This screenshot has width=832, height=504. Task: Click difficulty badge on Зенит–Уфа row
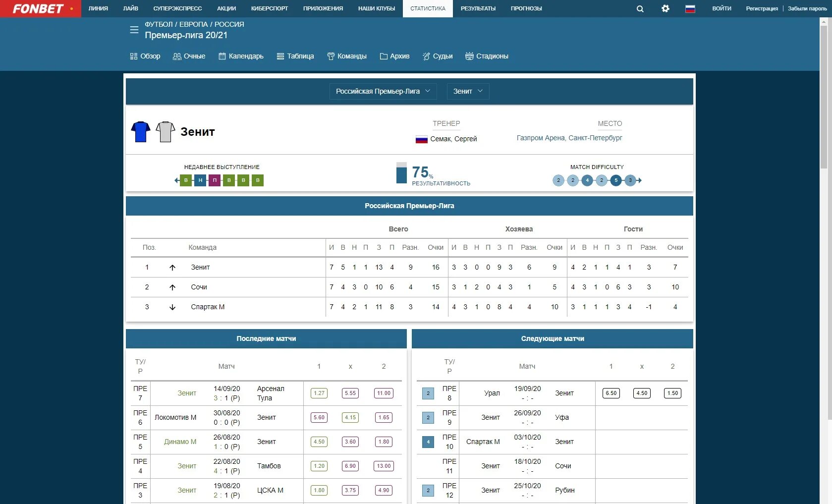pyautogui.click(x=428, y=418)
